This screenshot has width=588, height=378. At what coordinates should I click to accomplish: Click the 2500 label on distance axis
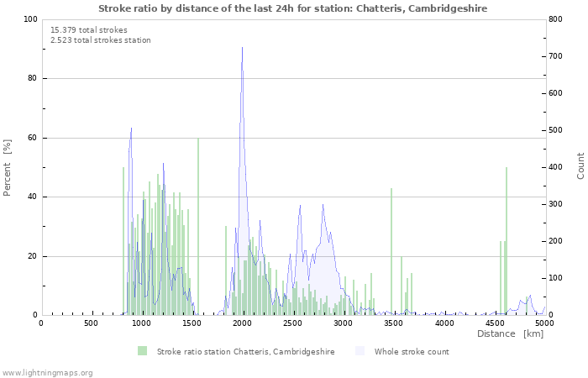pos(292,323)
